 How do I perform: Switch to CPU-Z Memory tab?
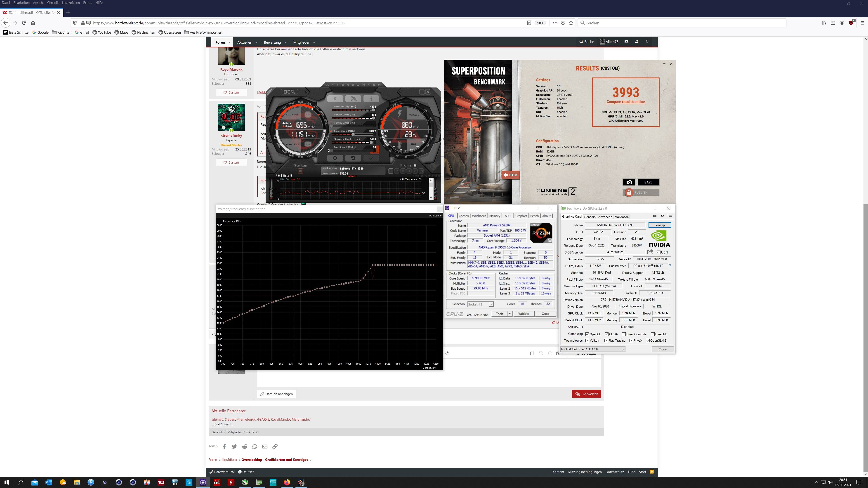(x=495, y=216)
